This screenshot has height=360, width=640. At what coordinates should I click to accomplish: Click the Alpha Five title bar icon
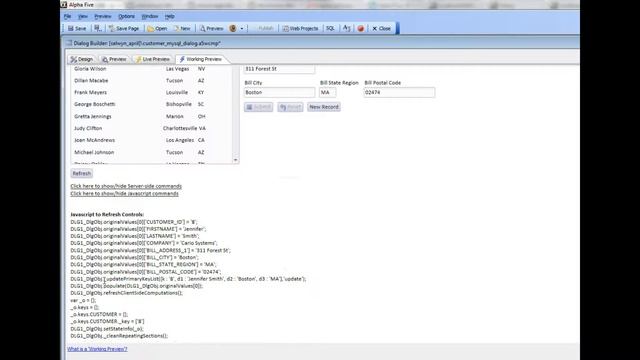(64, 4)
